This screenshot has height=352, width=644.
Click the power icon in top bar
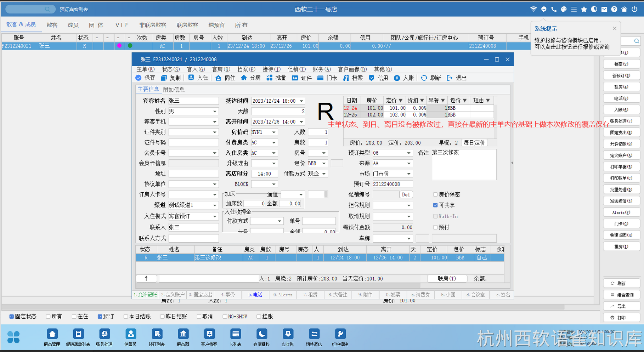pyautogui.click(x=634, y=9)
